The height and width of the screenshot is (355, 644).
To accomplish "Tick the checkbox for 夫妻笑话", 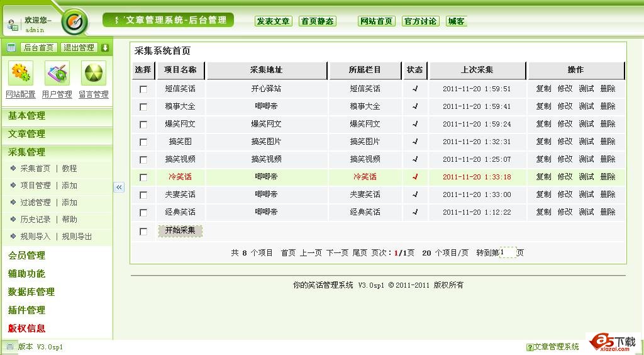I will pos(143,195).
